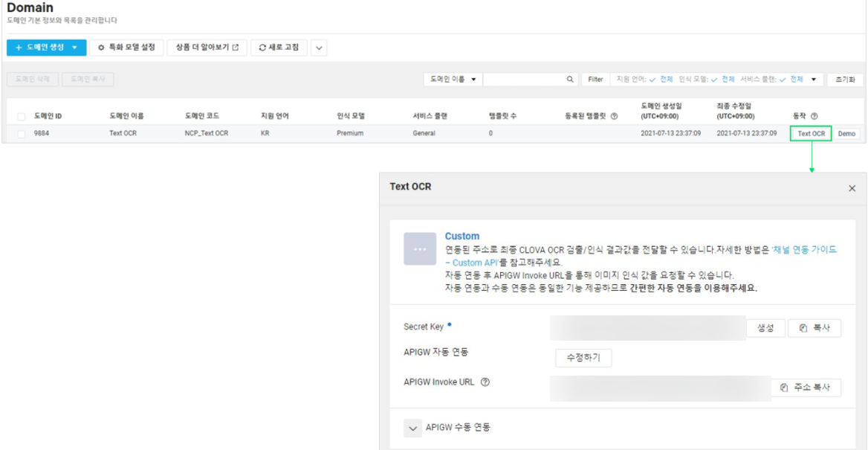Click help icon beside APIGW Invoke URL

click(x=485, y=382)
